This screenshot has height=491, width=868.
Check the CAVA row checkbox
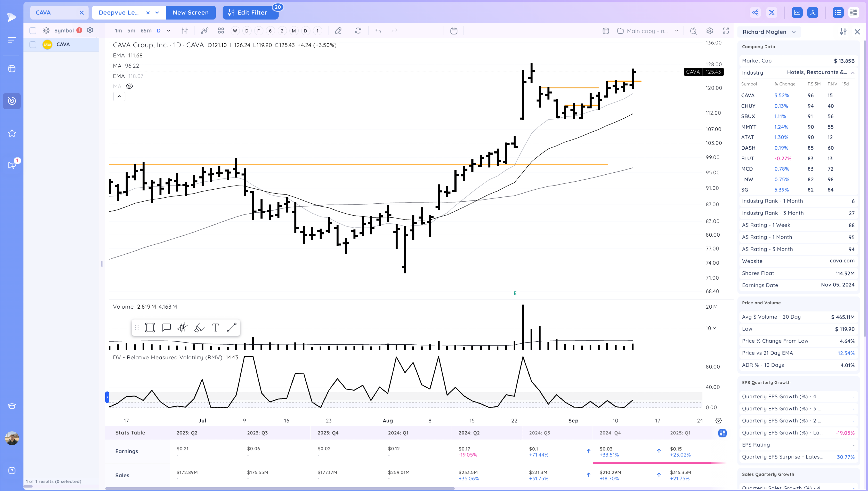tap(33, 44)
